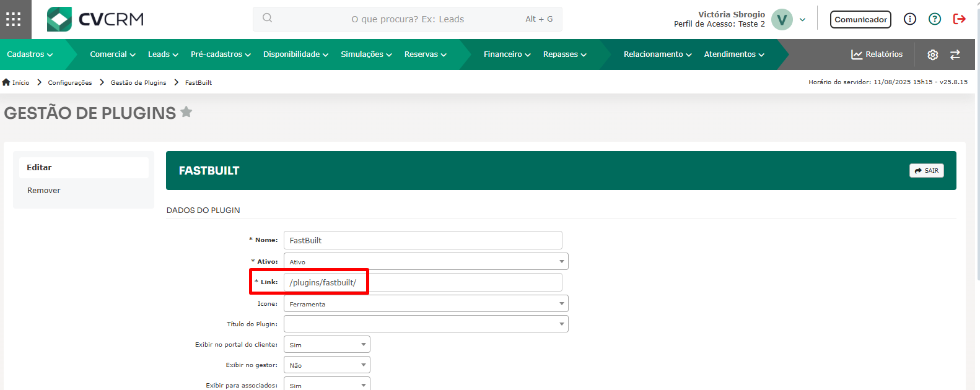This screenshot has height=390, width=980.
Task: Open the Pré-cadastros menu
Action: [x=221, y=54]
